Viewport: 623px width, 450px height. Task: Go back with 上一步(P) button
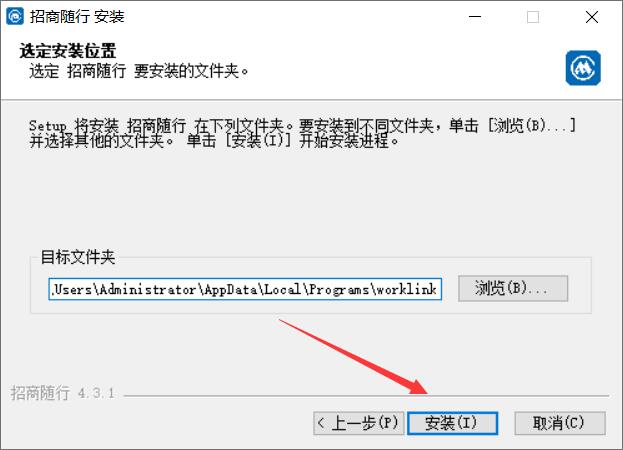pyautogui.click(x=358, y=423)
